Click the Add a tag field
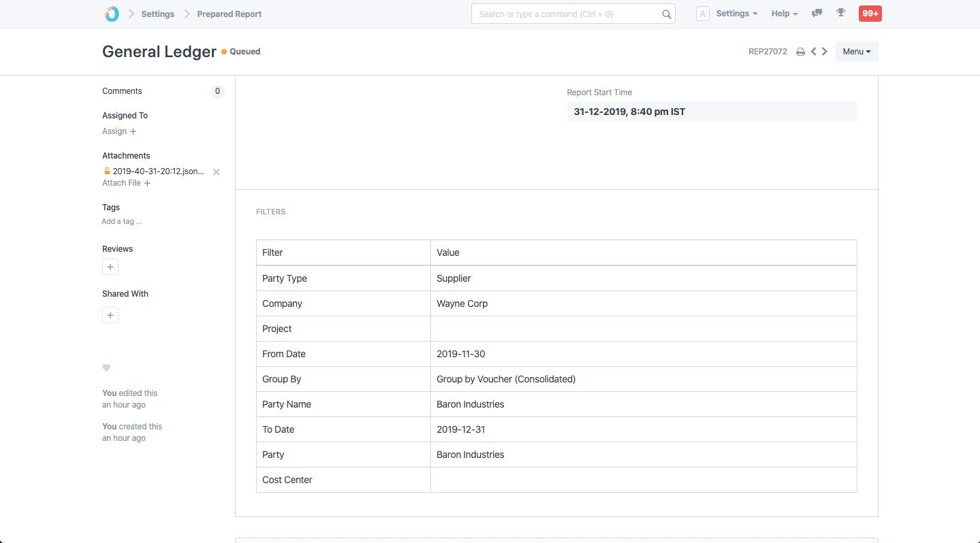Image resolution: width=980 pixels, height=543 pixels. 122,221
